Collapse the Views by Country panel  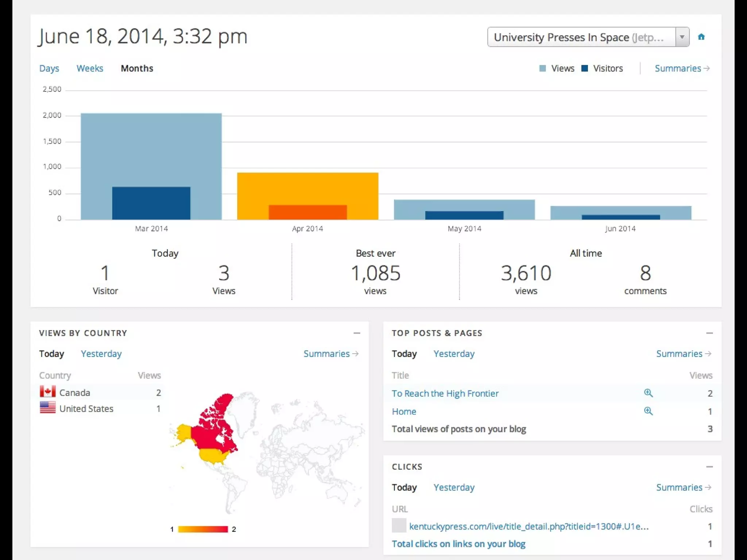point(357,333)
